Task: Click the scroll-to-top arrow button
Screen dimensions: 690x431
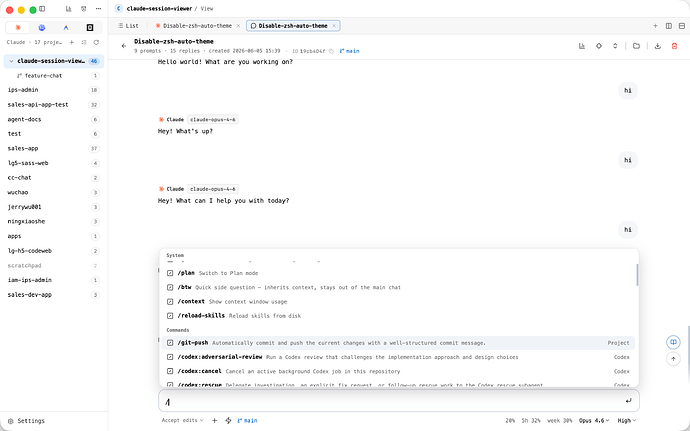Action: [x=673, y=359]
